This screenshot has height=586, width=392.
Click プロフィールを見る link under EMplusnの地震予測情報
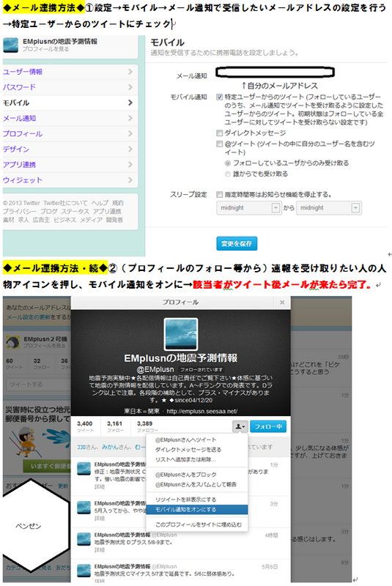point(45,49)
